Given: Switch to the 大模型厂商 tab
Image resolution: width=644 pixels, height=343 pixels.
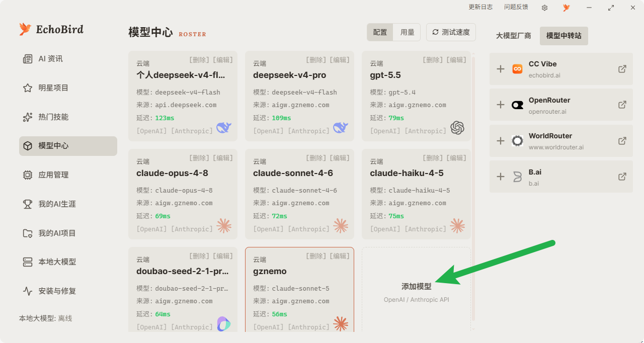Looking at the screenshot, I should [513, 36].
